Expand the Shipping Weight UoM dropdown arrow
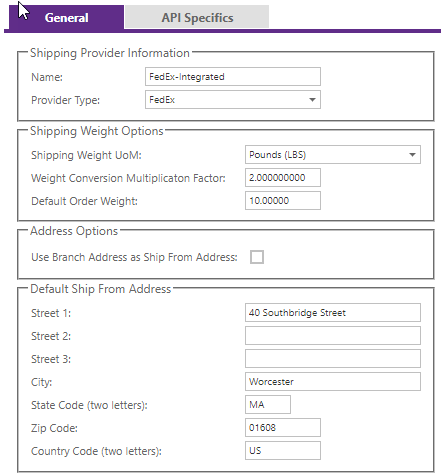The height and width of the screenshot is (475, 441). click(412, 155)
